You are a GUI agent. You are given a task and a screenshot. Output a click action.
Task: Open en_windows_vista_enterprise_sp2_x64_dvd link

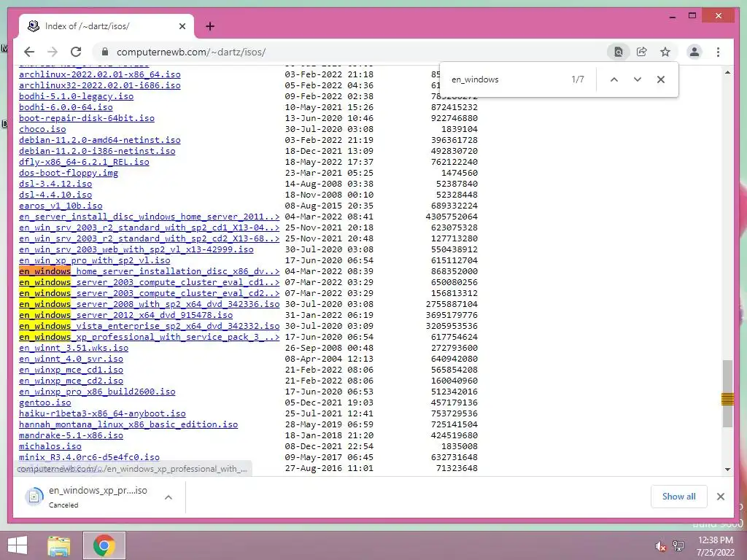click(x=149, y=326)
